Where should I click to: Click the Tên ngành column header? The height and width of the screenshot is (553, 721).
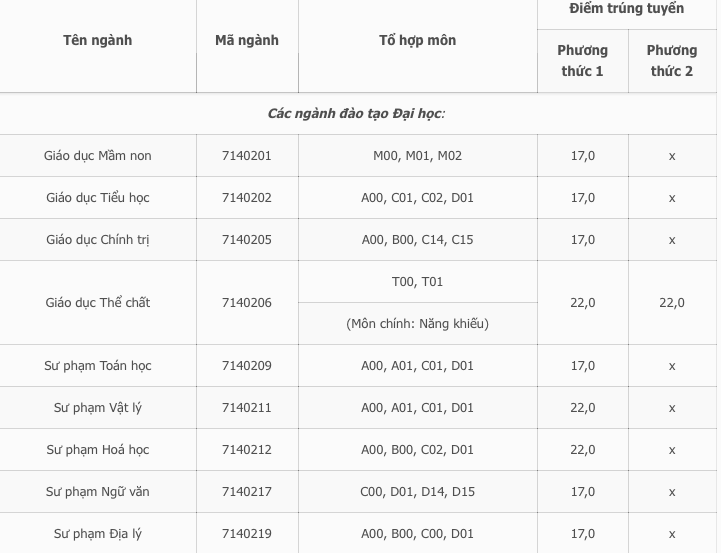tap(97, 40)
